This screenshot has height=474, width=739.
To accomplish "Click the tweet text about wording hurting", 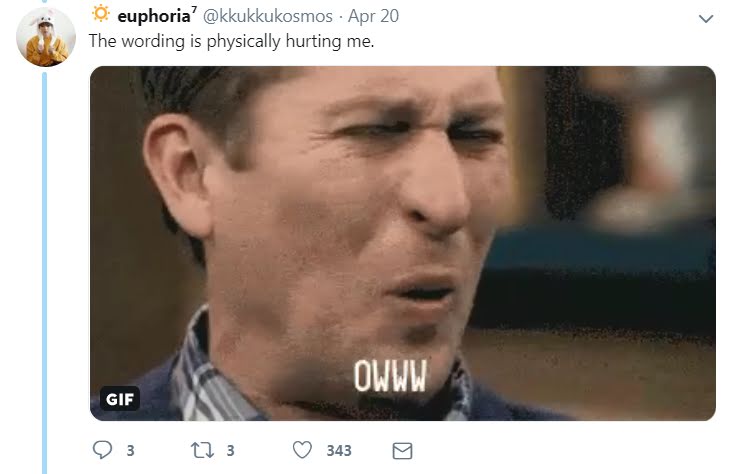I will 231,41.
